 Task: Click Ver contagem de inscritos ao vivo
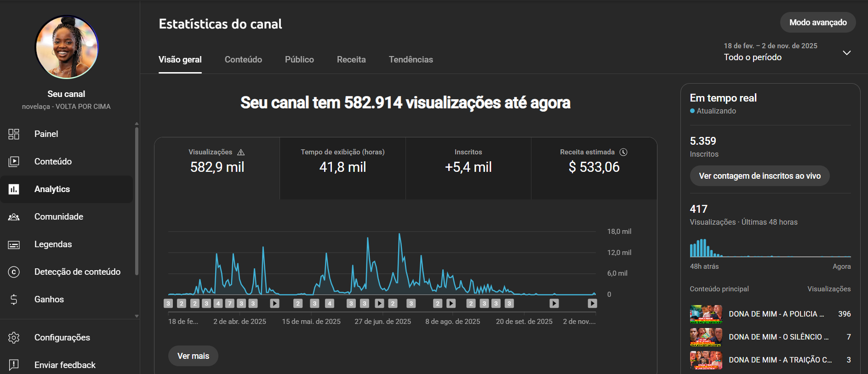[x=759, y=176]
